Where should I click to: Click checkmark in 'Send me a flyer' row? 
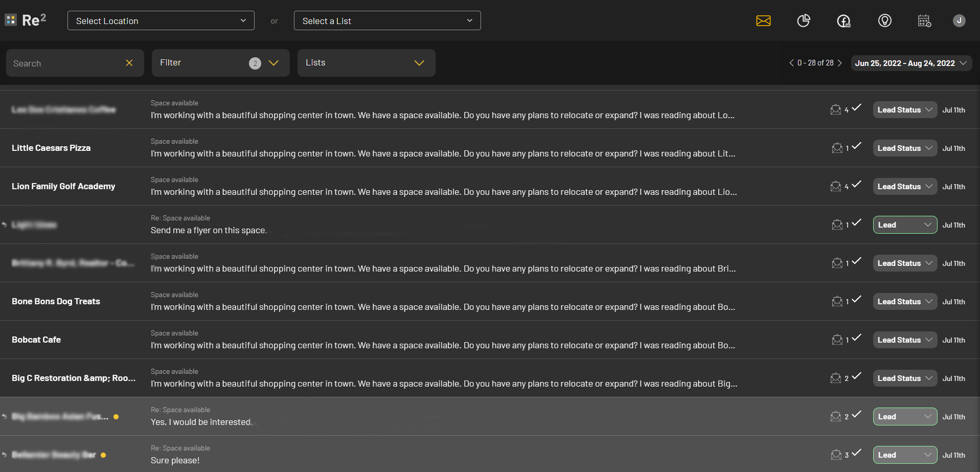click(856, 222)
